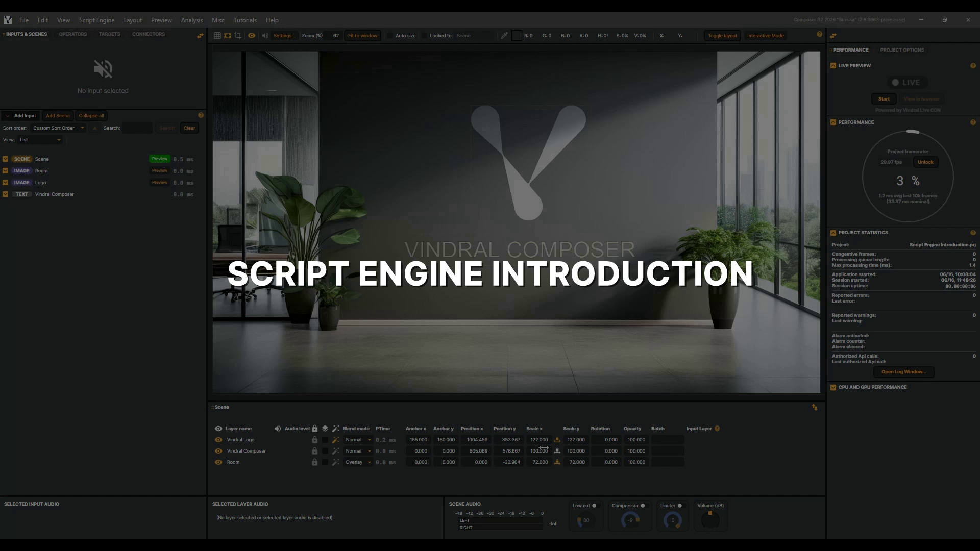Collapse the Project Statistics section

(834, 233)
